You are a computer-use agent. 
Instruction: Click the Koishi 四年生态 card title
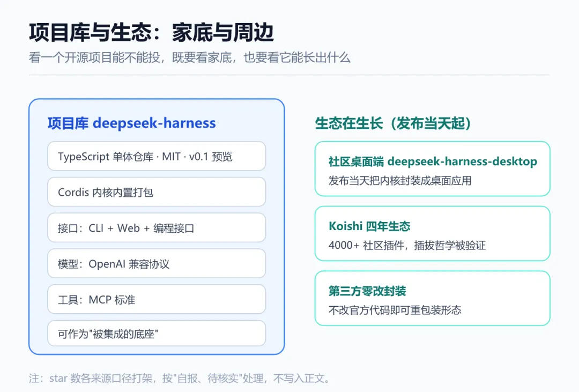(369, 226)
